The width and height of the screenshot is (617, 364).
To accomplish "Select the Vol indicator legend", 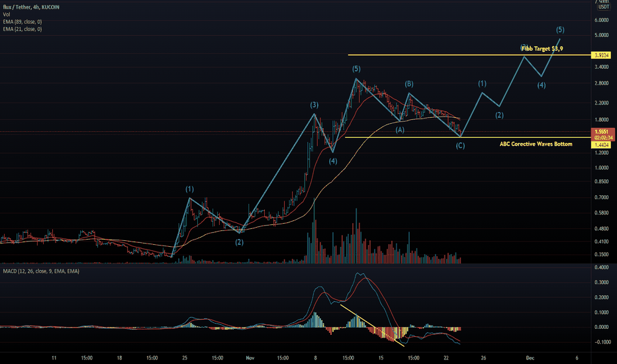I will [x=7, y=15].
